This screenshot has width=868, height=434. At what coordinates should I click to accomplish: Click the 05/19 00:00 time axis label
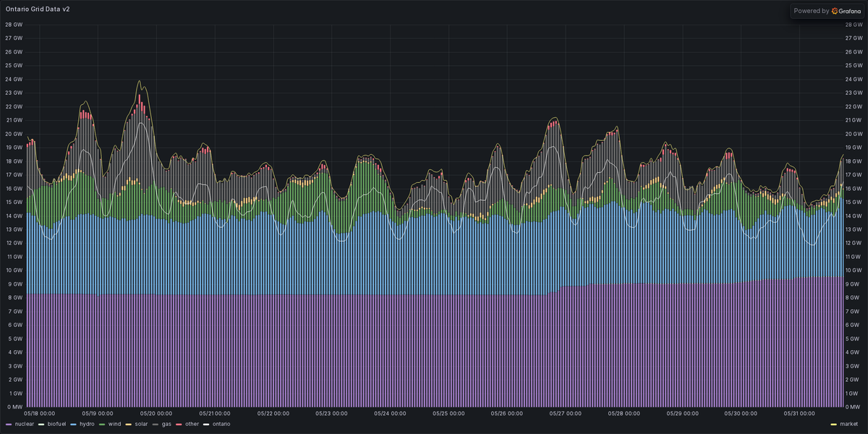(x=98, y=414)
